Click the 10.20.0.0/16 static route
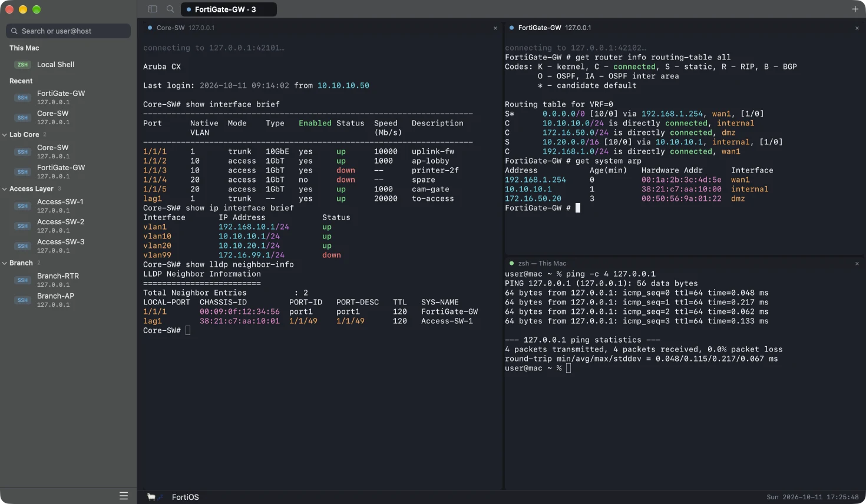Screen dimensions: 866x504 571,142
